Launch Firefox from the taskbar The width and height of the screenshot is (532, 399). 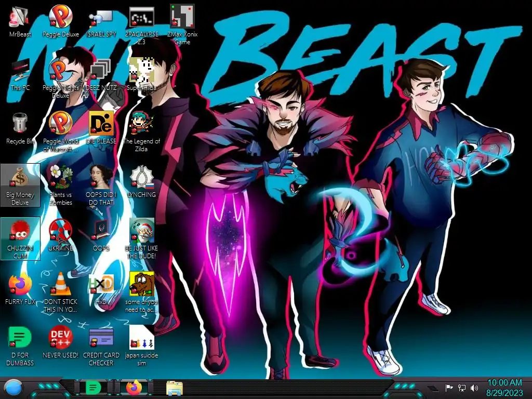pos(134,388)
